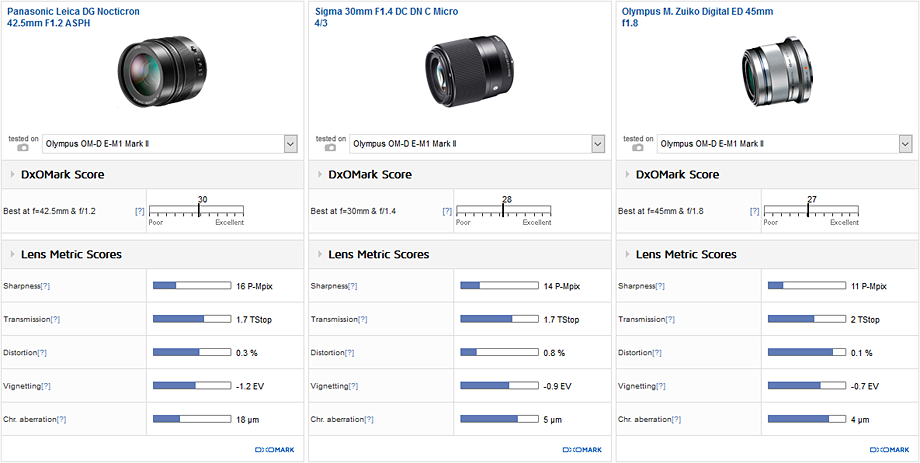This screenshot has height=463, width=920.
Task: Click Sharpness [?] help in Olympus 45mm panel
Action: (x=660, y=286)
